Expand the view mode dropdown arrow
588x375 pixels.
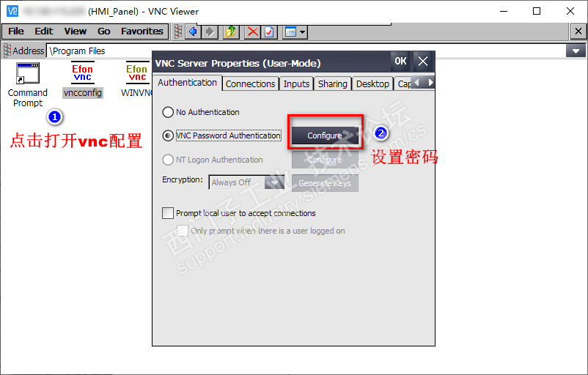pos(302,32)
